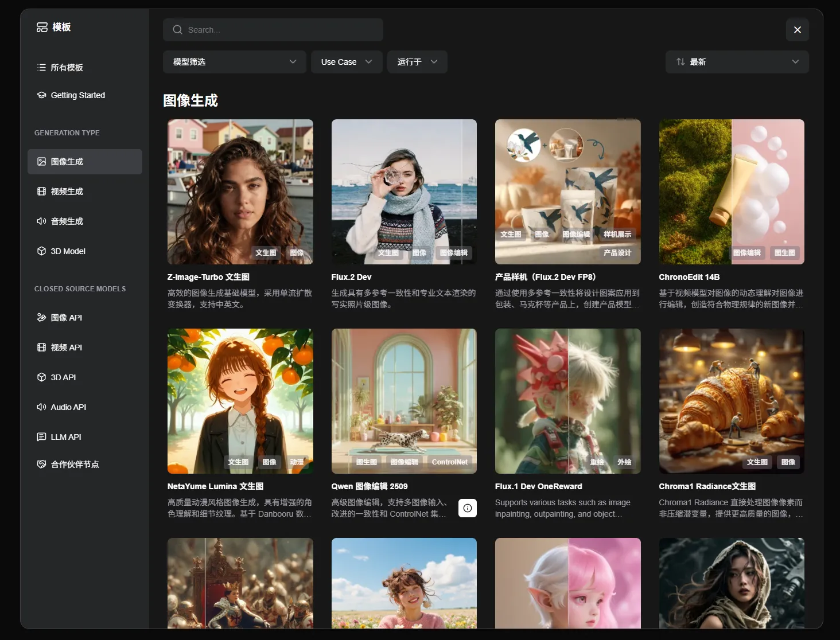Open Flux.2 Dev template thumbnail
The height and width of the screenshot is (640, 840).
click(x=404, y=192)
